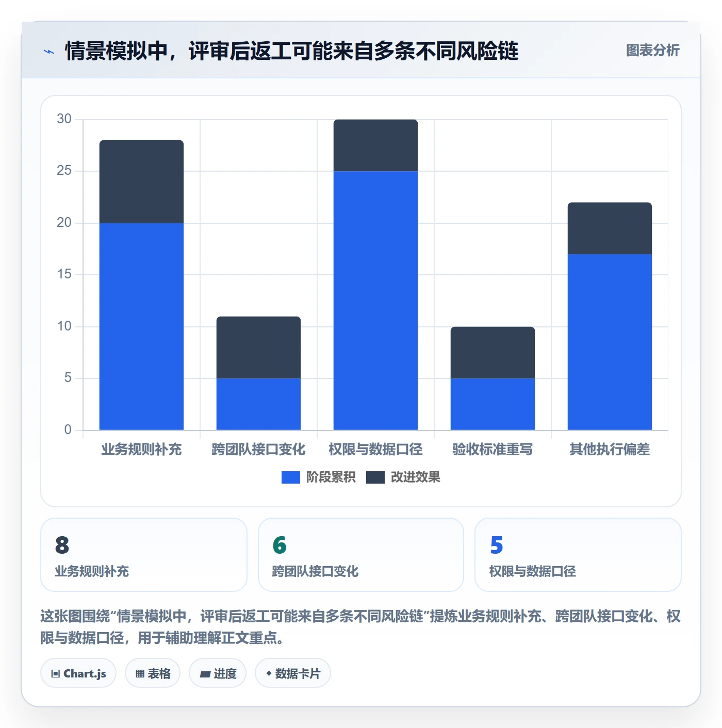Click the blue bar segment for 验收标准重写
The height and width of the screenshot is (728, 722).
[x=493, y=404]
